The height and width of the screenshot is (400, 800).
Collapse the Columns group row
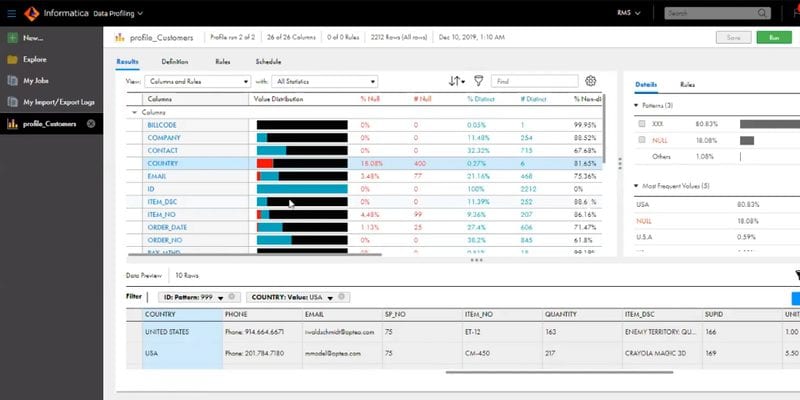pyautogui.click(x=135, y=112)
